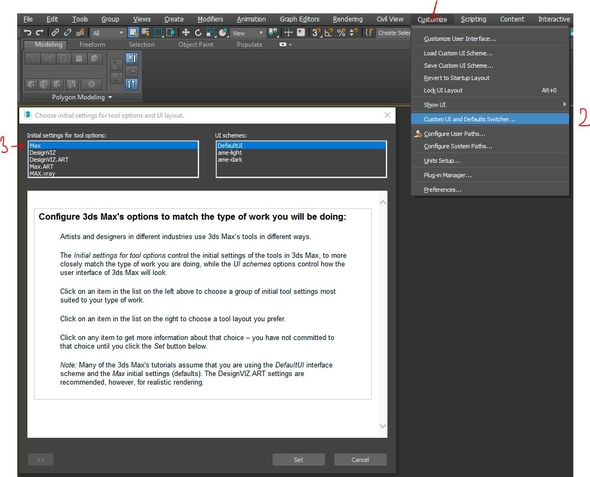Select the Select and Move tool
Image resolution: width=590 pixels, height=477 pixels.
coord(186,33)
